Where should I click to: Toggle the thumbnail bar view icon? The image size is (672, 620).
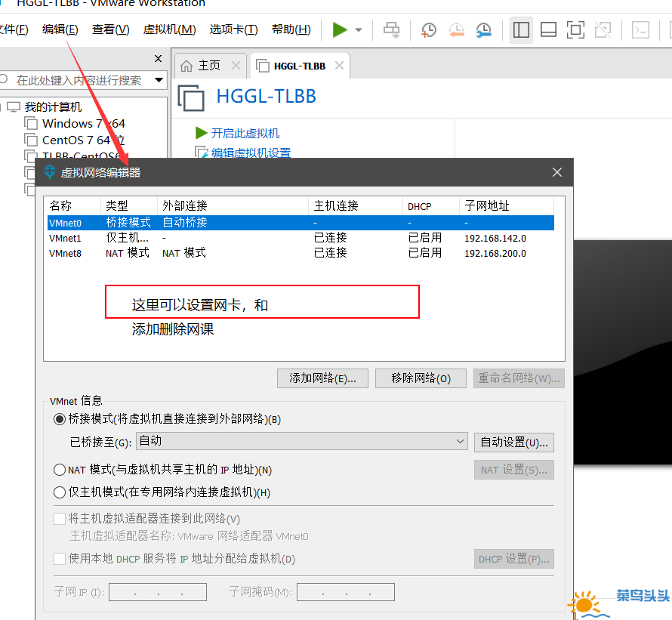548,30
